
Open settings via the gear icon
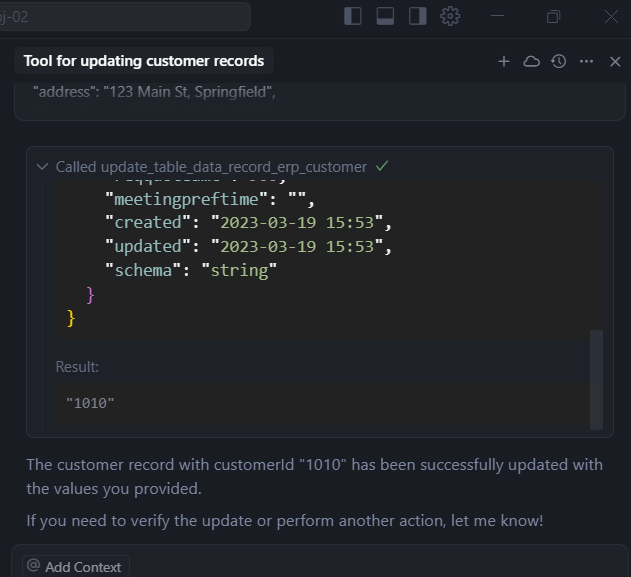450,16
